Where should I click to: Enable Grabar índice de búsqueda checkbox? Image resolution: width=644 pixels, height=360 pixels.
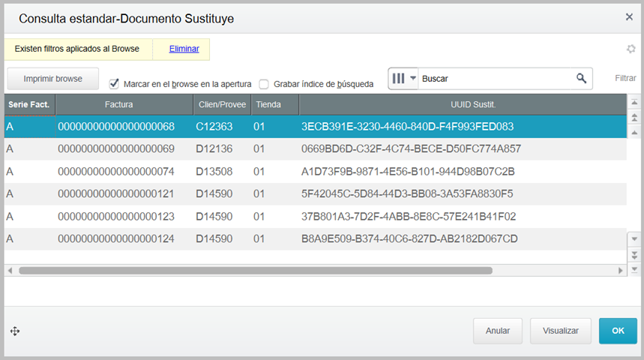pyautogui.click(x=264, y=84)
